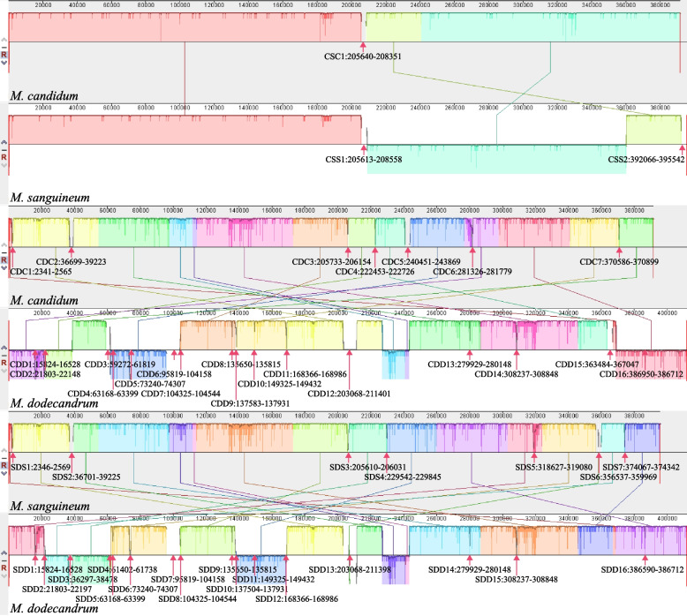
Task: Set the CSS1 genome panel as reference (R)
Action: [x=4, y=157]
